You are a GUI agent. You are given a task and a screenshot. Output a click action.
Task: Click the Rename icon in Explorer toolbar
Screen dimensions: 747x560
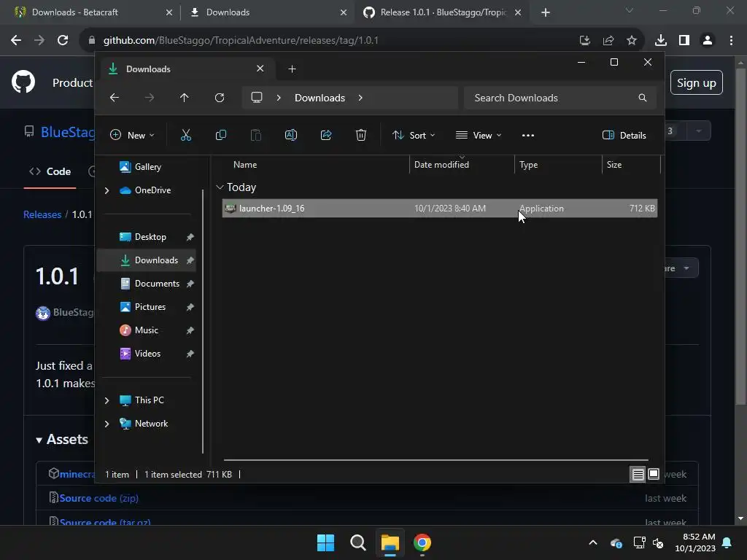[x=290, y=135]
